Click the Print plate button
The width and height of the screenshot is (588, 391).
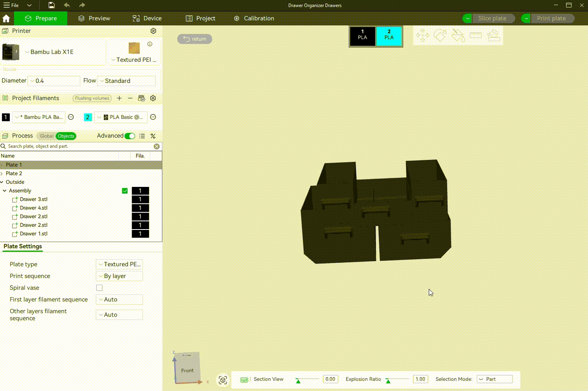pyautogui.click(x=552, y=18)
